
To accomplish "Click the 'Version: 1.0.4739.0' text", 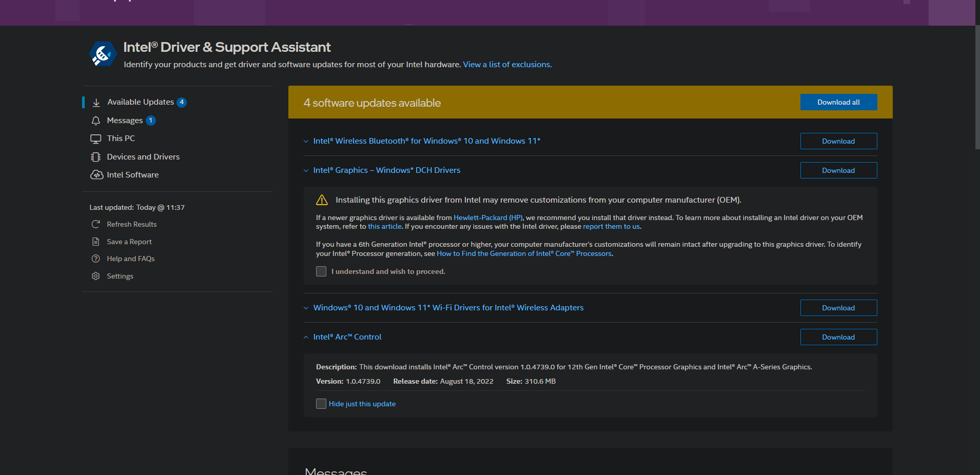I will 348,382.
